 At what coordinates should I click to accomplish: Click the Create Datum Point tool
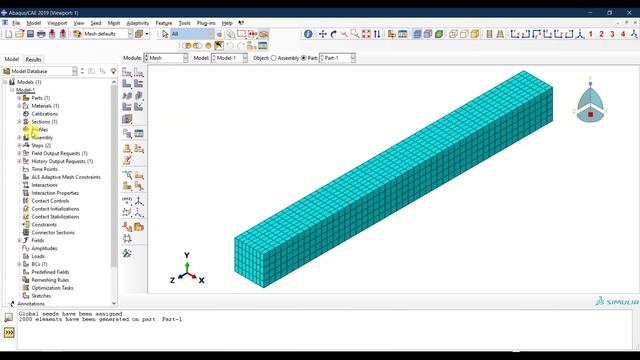point(127,200)
